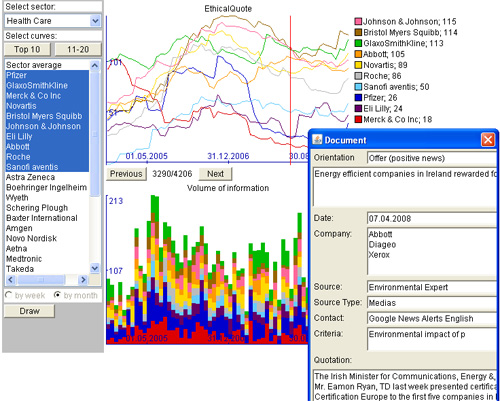
Task: Select the by month radio button
Action: coord(57,295)
